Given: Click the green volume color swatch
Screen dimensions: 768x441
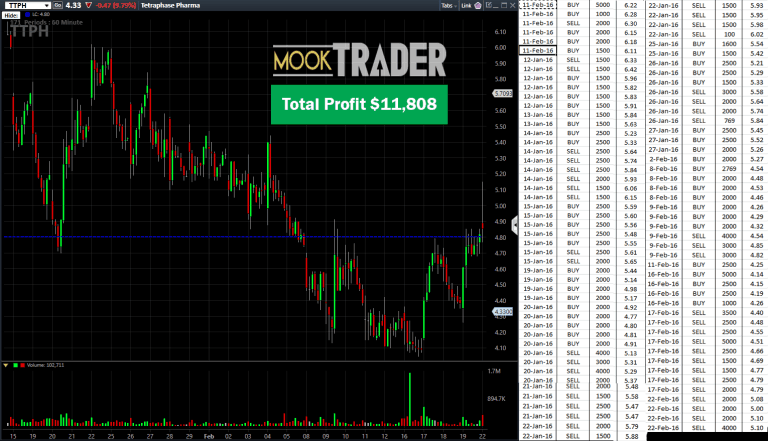Looking at the screenshot, I should tap(16, 365).
